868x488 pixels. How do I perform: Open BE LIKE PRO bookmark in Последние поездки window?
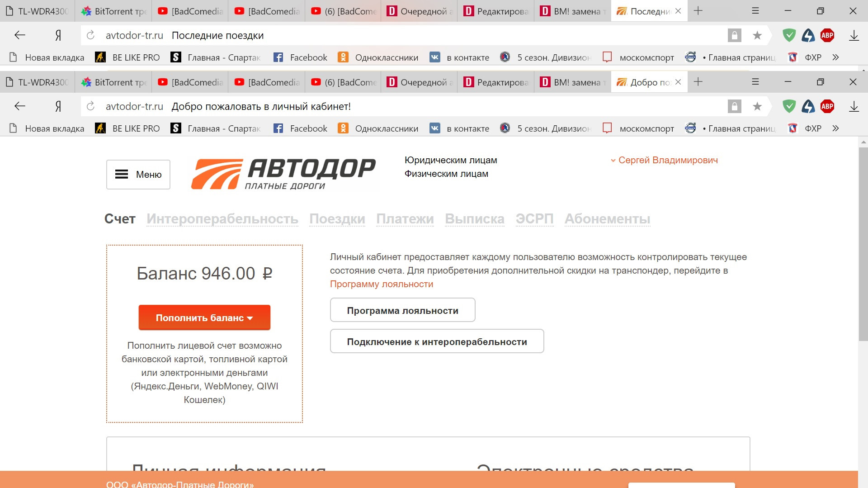(127, 57)
